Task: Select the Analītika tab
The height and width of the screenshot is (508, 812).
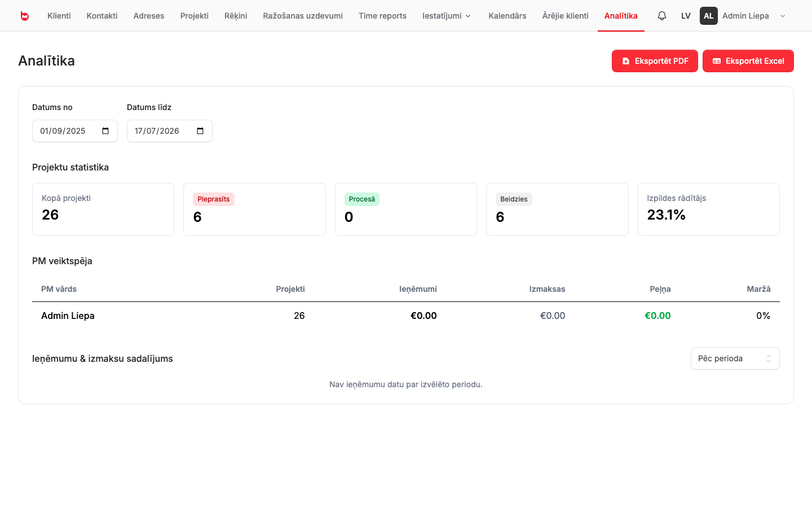Action: click(x=621, y=16)
